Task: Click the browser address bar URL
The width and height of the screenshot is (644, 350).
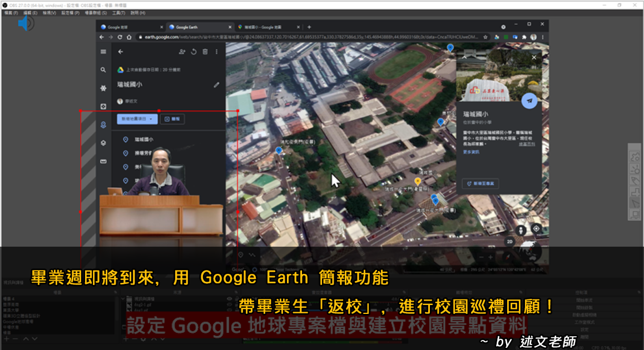Action: click(311, 37)
